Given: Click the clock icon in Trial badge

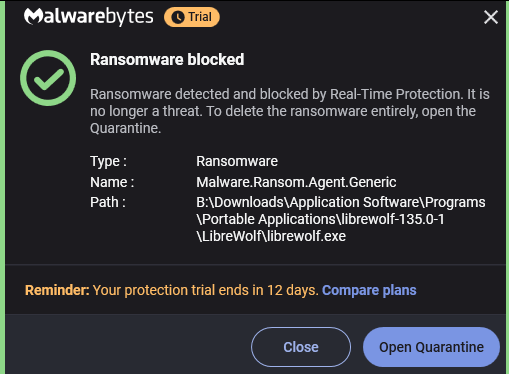Looking at the screenshot, I should tap(178, 17).
